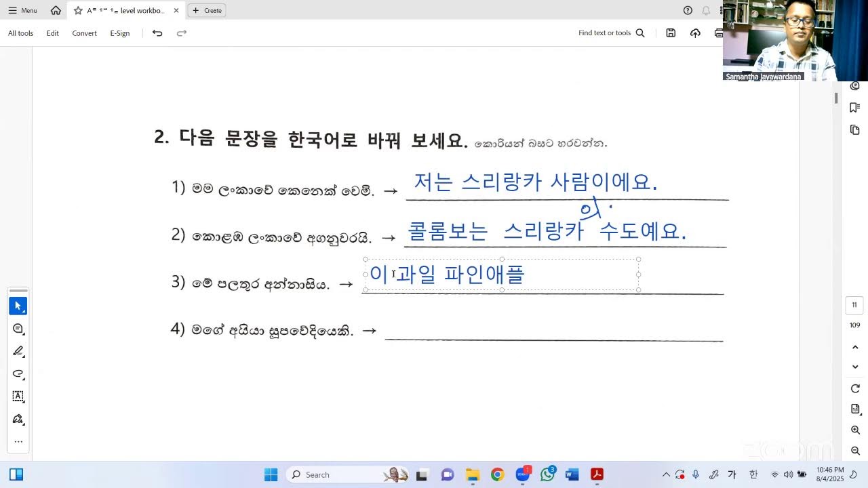Viewport: 868px width, 488px height.
Task: Click the text 저는 스리랑카 사람이에요.
Action: click(535, 182)
